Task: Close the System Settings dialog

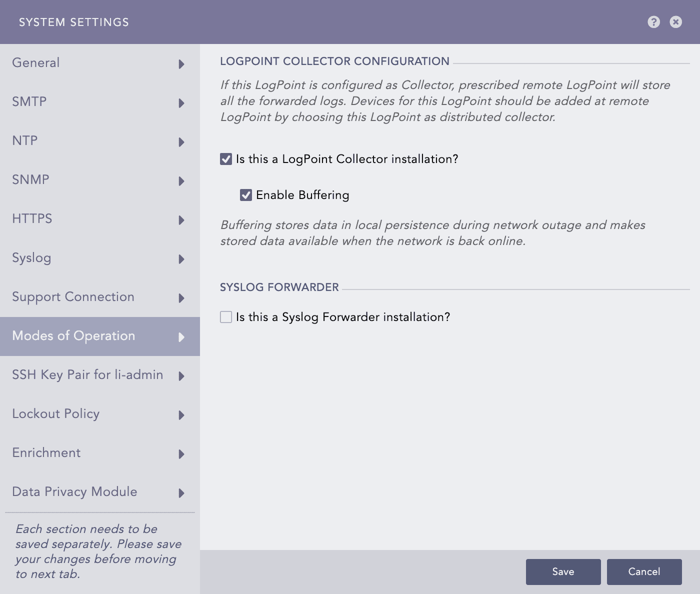Action: [x=675, y=22]
